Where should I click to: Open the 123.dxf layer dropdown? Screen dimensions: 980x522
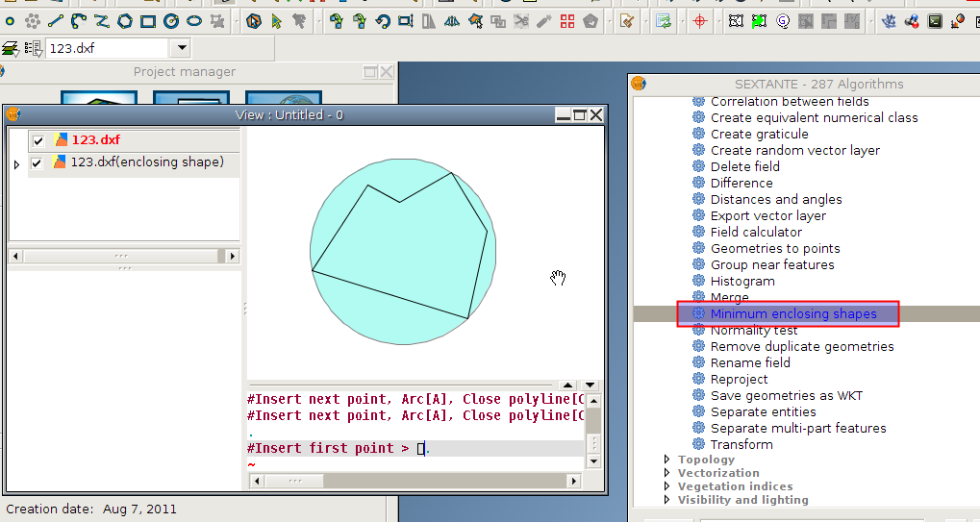(x=182, y=48)
